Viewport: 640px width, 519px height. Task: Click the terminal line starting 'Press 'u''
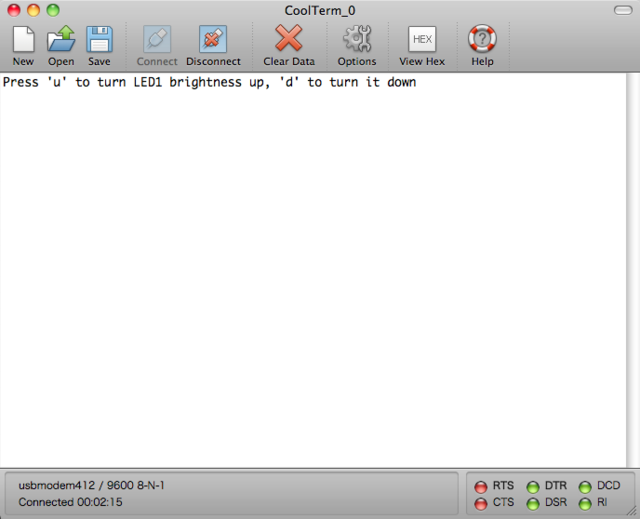point(209,82)
